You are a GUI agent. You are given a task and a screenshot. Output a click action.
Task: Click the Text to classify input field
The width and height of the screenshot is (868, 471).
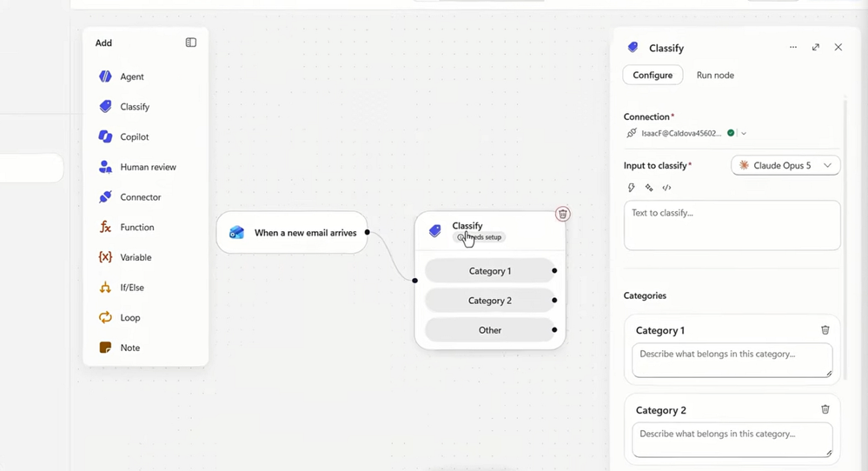(x=732, y=225)
